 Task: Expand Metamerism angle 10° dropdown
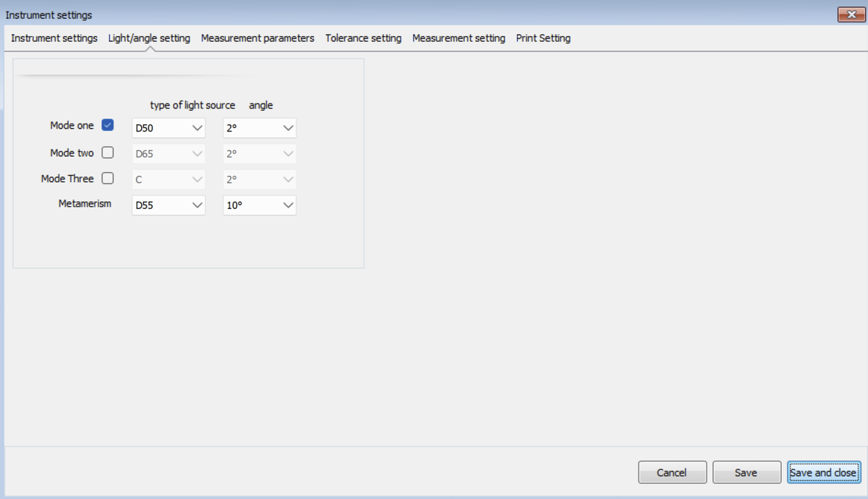point(260,205)
